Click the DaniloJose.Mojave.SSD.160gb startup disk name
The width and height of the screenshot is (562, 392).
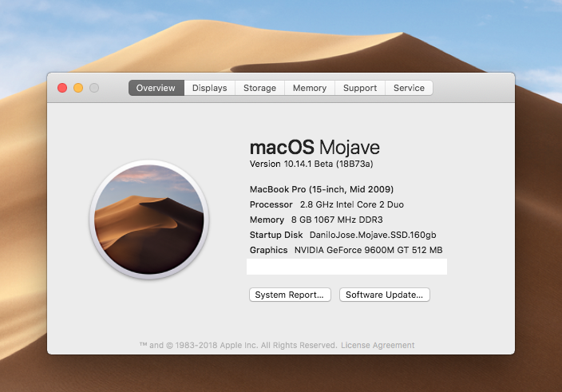(373, 235)
